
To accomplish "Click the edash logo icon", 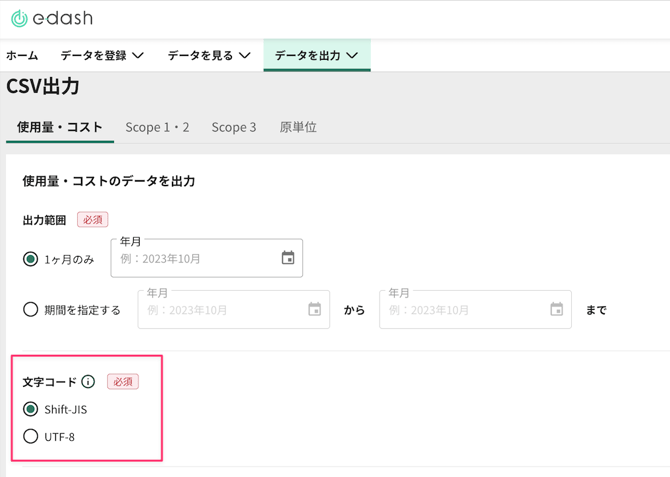I will (x=18, y=19).
